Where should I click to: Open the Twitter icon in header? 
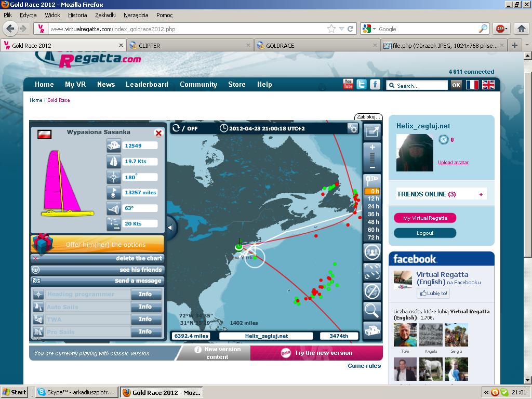pos(362,84)
